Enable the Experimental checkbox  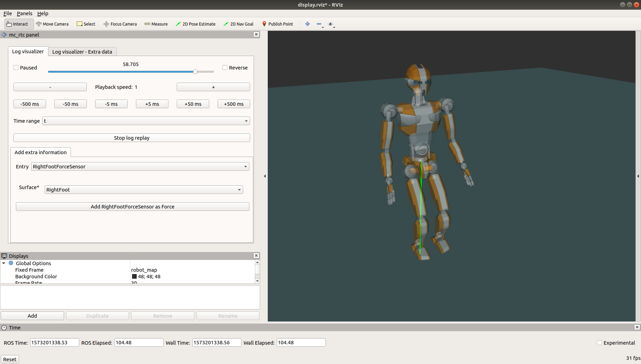coord(599,343)
